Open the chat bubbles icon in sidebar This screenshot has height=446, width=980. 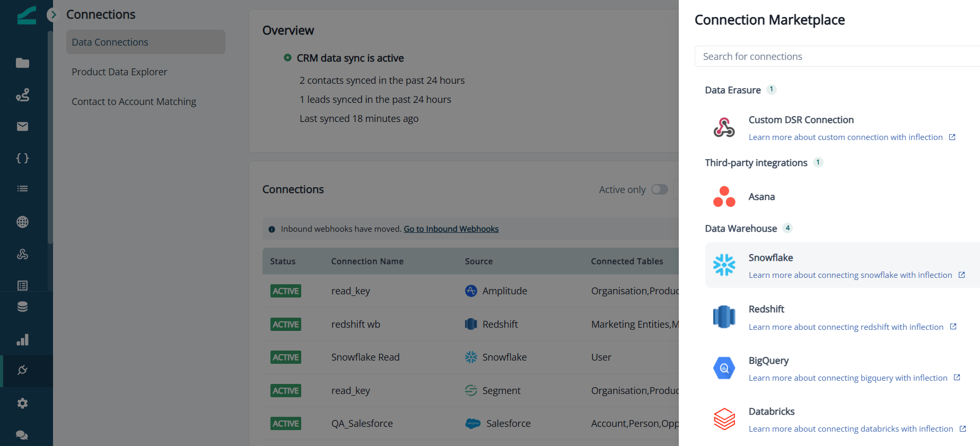(22, 435)
